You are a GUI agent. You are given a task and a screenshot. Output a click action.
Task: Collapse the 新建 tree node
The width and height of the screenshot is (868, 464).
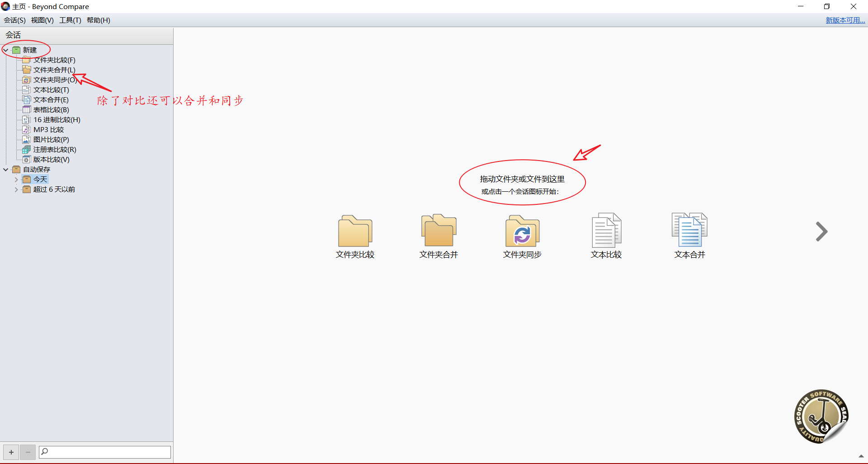coord(6,50)
